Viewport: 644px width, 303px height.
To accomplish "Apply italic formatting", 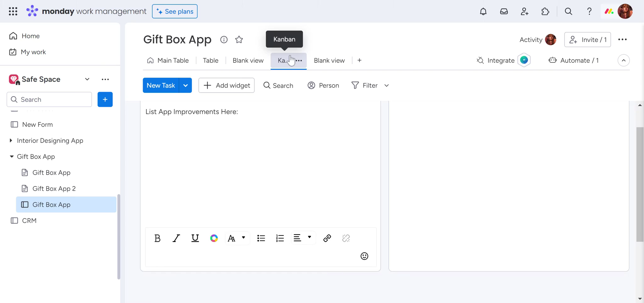I will pyautogui.click(x=176, y=238).
